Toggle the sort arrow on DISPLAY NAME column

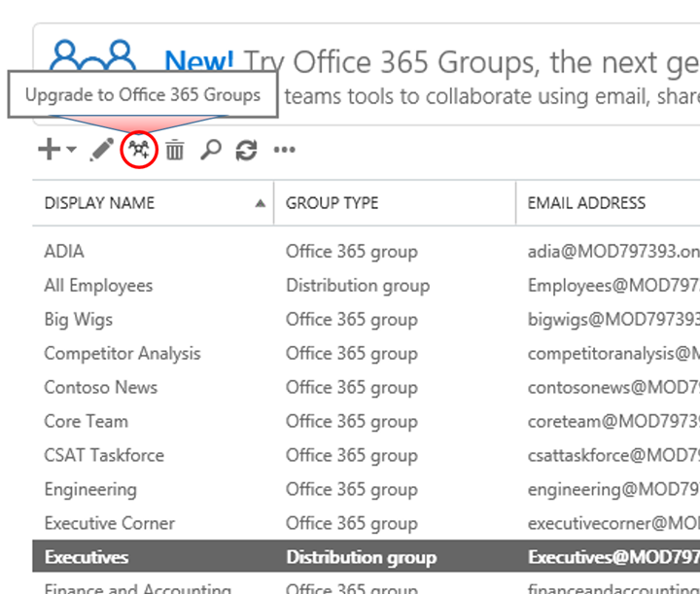261,203
